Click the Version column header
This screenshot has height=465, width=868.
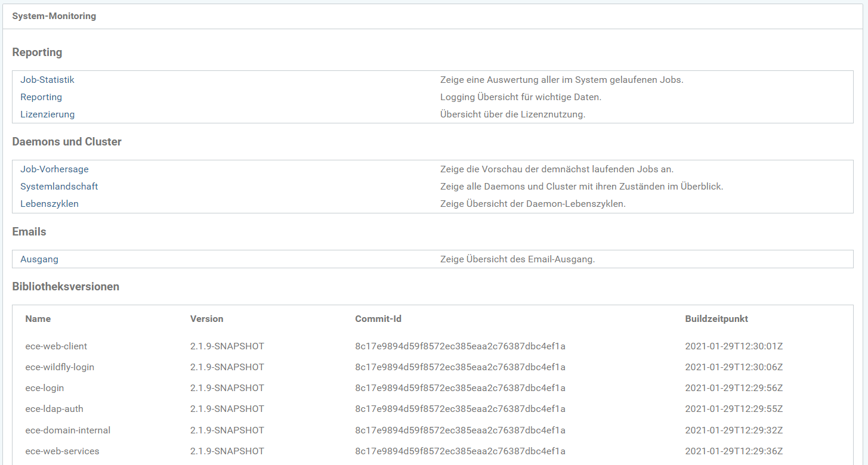(x=206, y=319)
